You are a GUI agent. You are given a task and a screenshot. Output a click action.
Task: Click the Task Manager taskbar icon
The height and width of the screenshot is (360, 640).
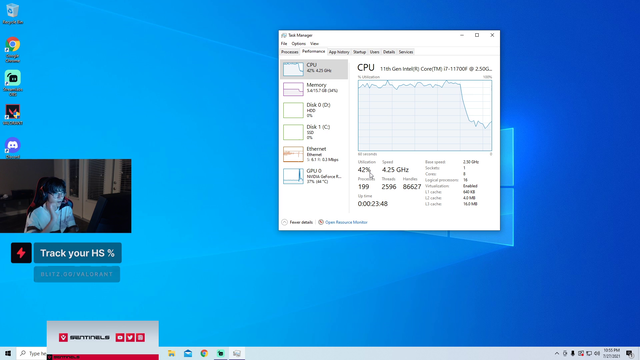coord(237,353)
